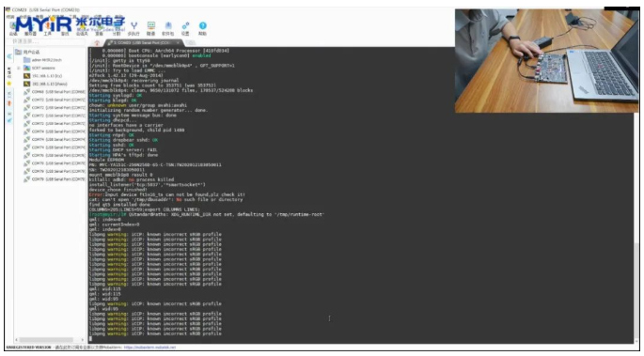Open the Tunneling (隧道) toolbar tool
The height and width of the screenshot is (356, 644).
(151, 29)
